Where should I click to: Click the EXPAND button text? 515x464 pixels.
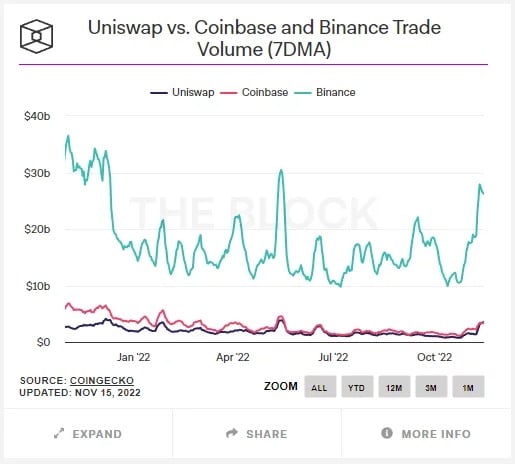pyautogui.click(x=97, y=434)
